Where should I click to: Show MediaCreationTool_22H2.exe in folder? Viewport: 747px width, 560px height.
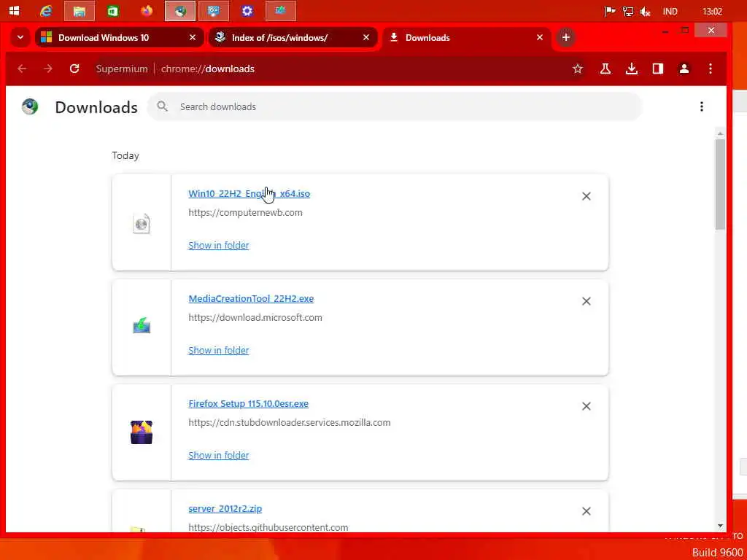(x=219, y=350)
